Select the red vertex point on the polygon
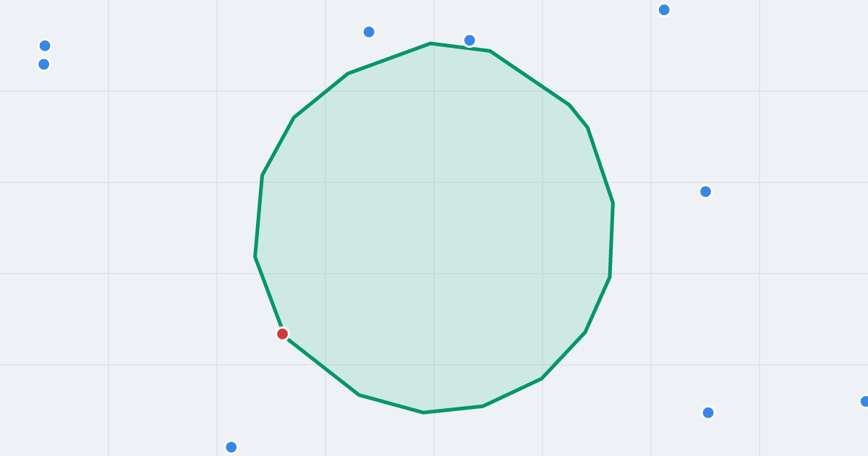This screenshot has width=868, height=456. click(x=282, y=334)
